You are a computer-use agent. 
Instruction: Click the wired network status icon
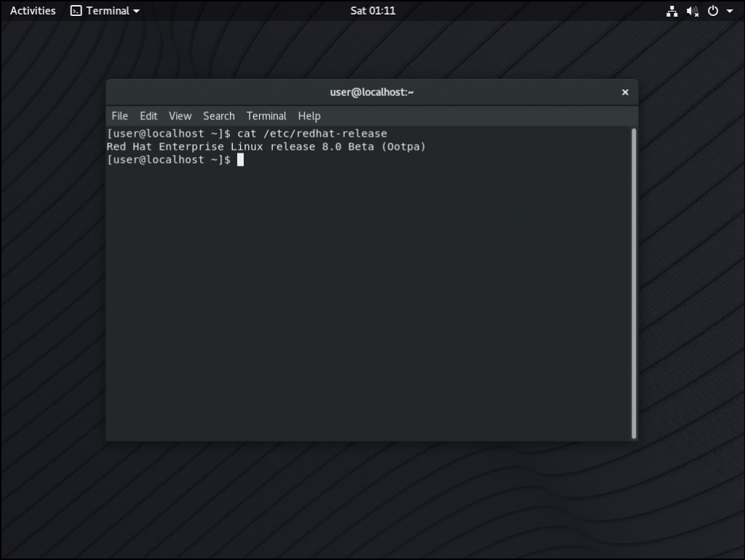tap(672, 11)
